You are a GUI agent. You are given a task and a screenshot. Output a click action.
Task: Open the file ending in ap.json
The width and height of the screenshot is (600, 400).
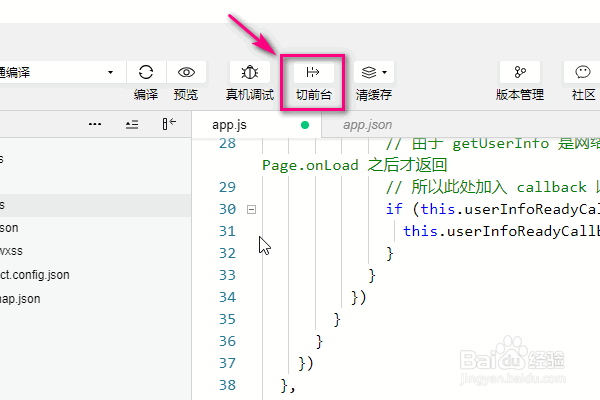pyautogui.click(x=20, y=299)
